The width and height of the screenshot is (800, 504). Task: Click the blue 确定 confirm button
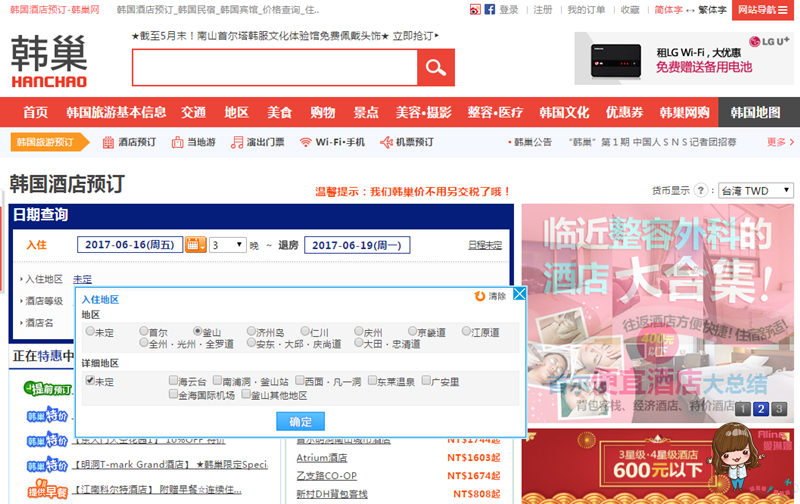301,422
